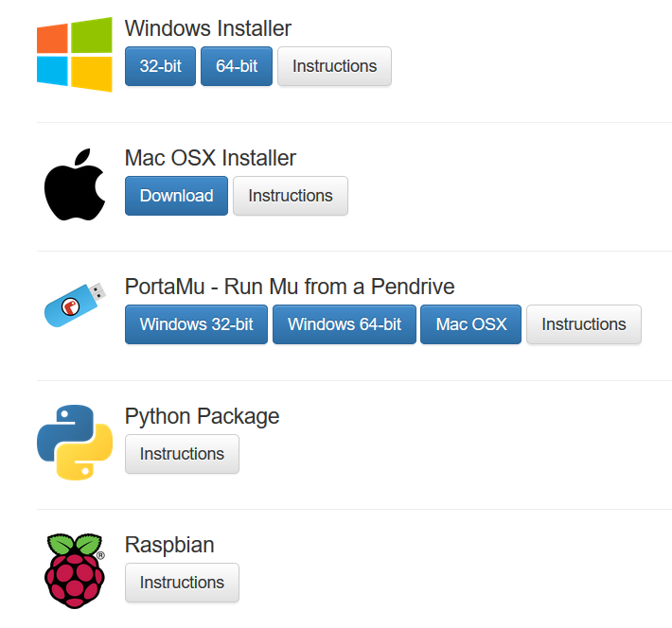Open Mac OSX Installer Instructions
Viewport: 672px width, 628px height.
(291, 196)
